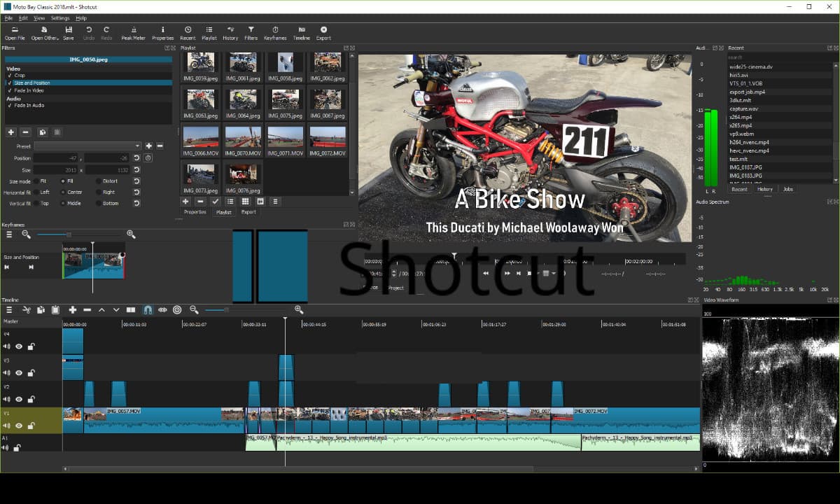Switch to the Export tab below the Playlist
The width and height of the screenshot is (840, 504).
[248, 212]
